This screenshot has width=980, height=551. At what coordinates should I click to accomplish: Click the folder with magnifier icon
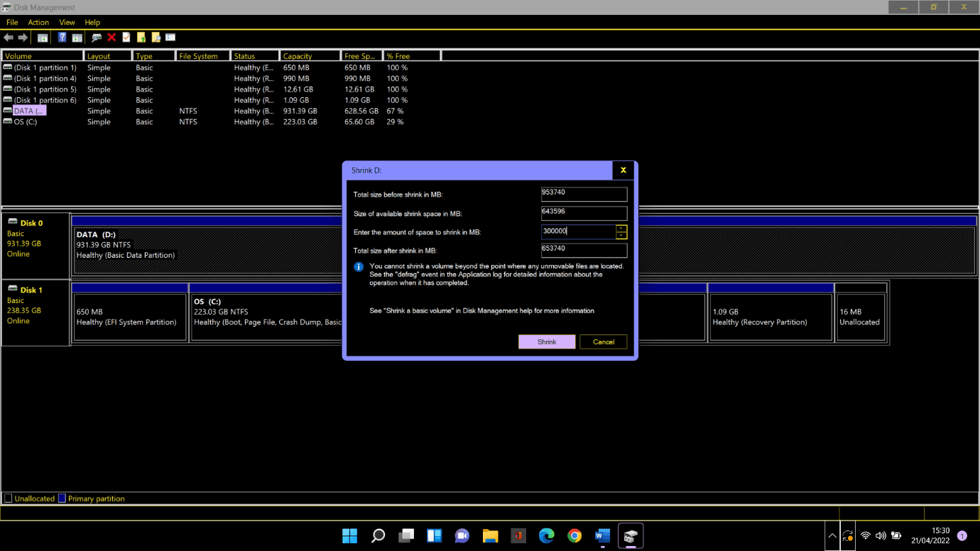click(x=156, y=38)
